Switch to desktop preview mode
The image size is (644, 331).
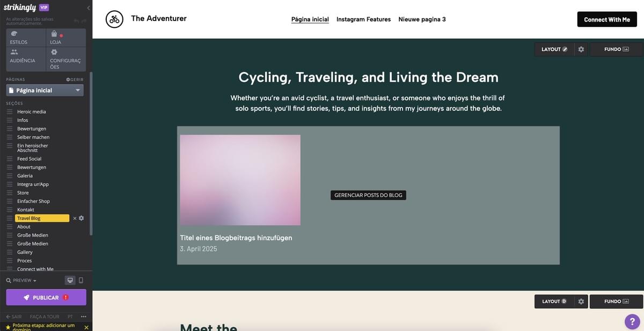pos(70,280)
